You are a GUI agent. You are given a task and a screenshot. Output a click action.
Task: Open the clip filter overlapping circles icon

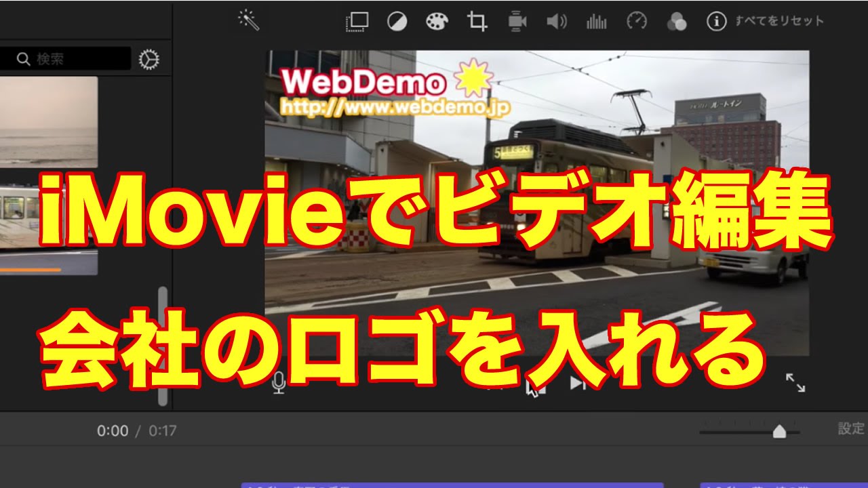coord(677,22)
